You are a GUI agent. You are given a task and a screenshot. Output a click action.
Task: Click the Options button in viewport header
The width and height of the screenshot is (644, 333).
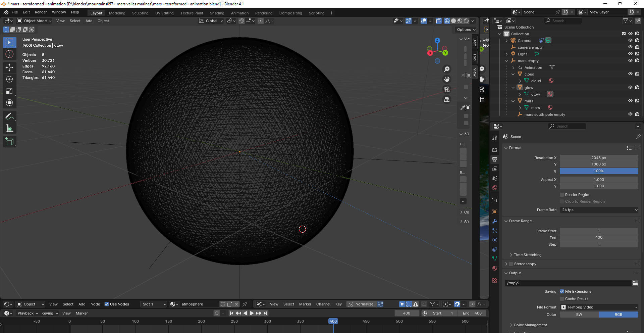click(x=466, y=30)
